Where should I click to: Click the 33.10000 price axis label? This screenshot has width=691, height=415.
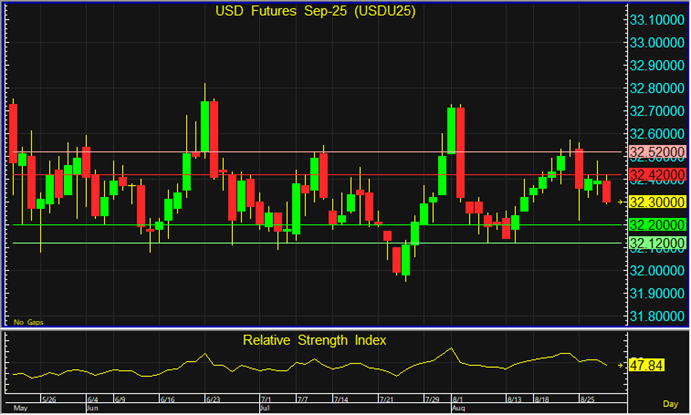[656, 20]
